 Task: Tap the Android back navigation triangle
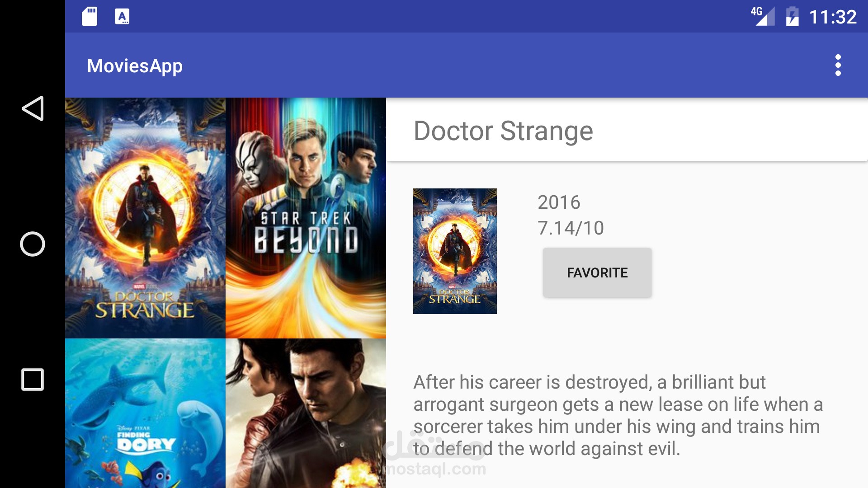33,108
